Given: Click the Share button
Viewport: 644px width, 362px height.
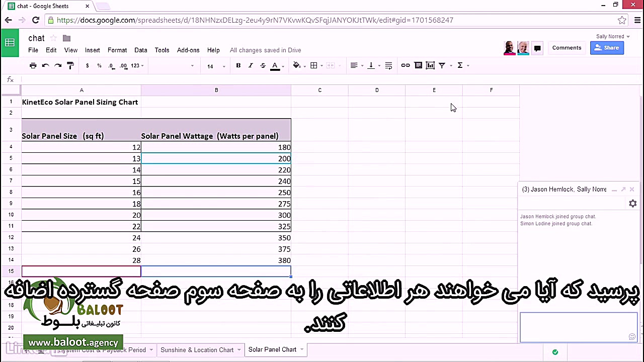Looking at the screenshot, I should 607,47.
